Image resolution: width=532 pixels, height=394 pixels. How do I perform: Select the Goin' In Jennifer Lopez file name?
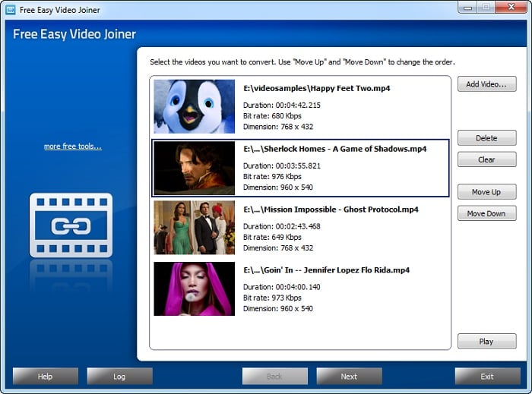327,270
